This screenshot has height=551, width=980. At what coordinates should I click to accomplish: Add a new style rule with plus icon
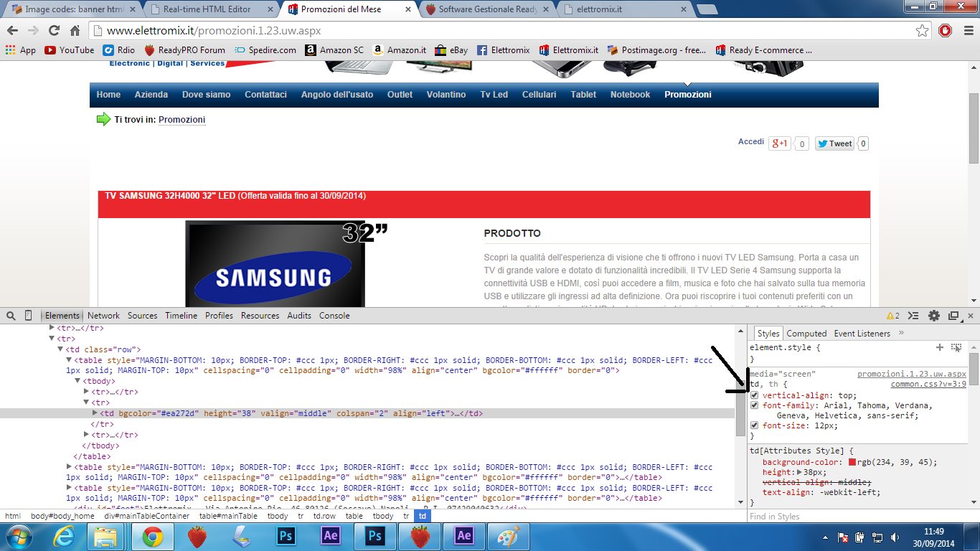[940, 347]
